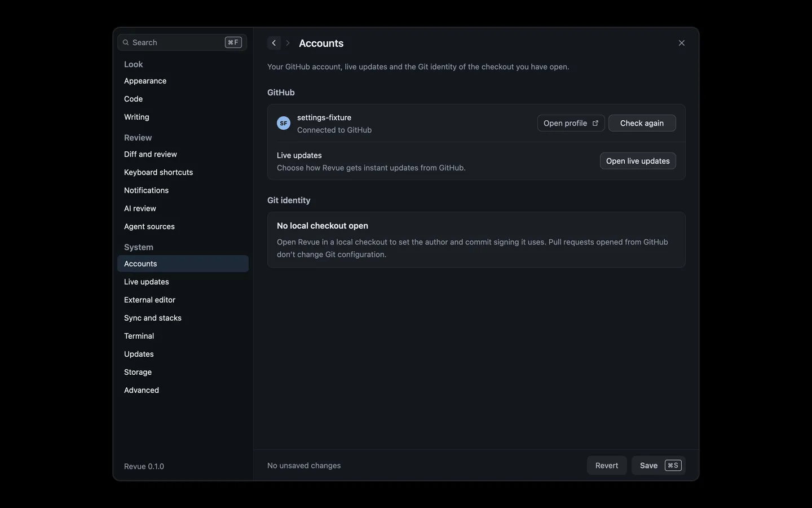Viewport: 812px width, 508px height.
Task: Click the search magnifier icon
Action: (126, 42)
